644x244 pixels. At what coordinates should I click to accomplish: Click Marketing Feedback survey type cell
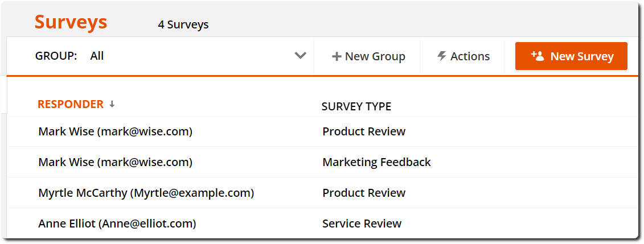coord(376,162)
